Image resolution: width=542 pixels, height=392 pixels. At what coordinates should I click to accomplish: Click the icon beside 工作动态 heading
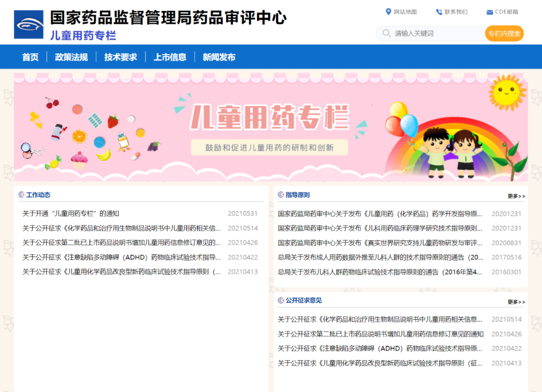[22, 195]
